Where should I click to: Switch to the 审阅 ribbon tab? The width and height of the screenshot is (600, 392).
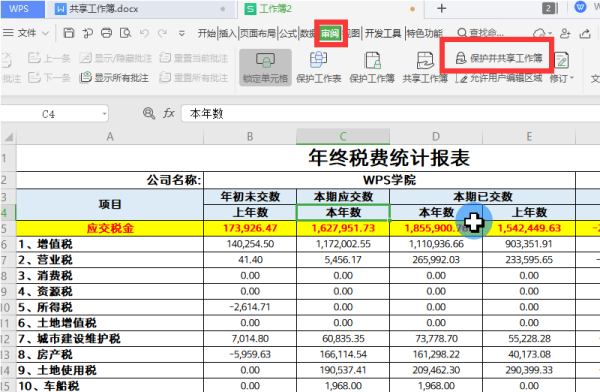click(330, 34)
